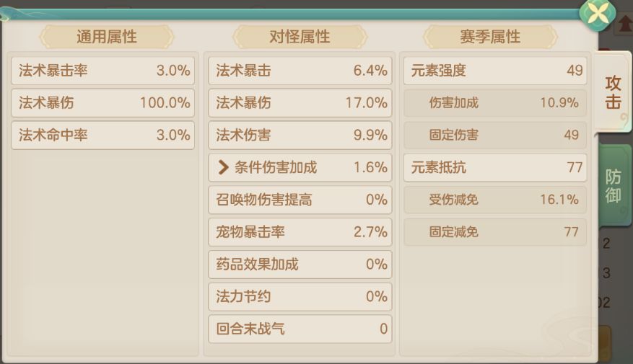
Task: Close the attributes panel with X
Action: click(x=598, y=14)
